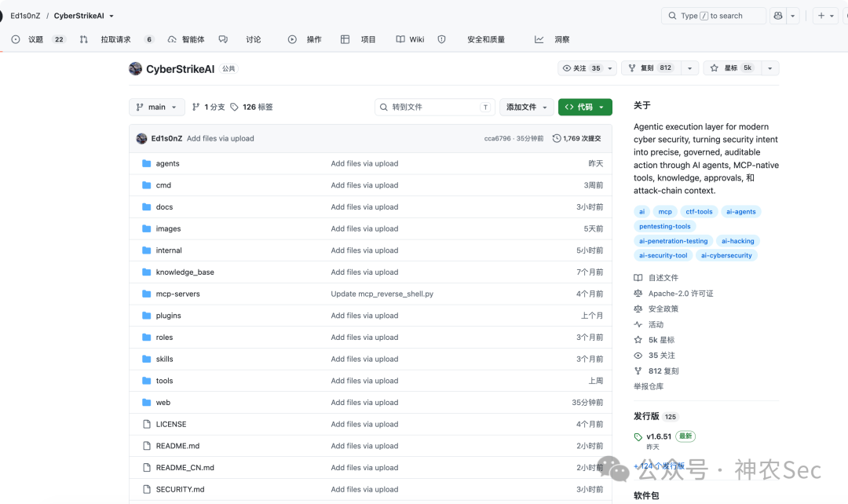Open the agents folder
848x504 pixels.
coord(168,163)
